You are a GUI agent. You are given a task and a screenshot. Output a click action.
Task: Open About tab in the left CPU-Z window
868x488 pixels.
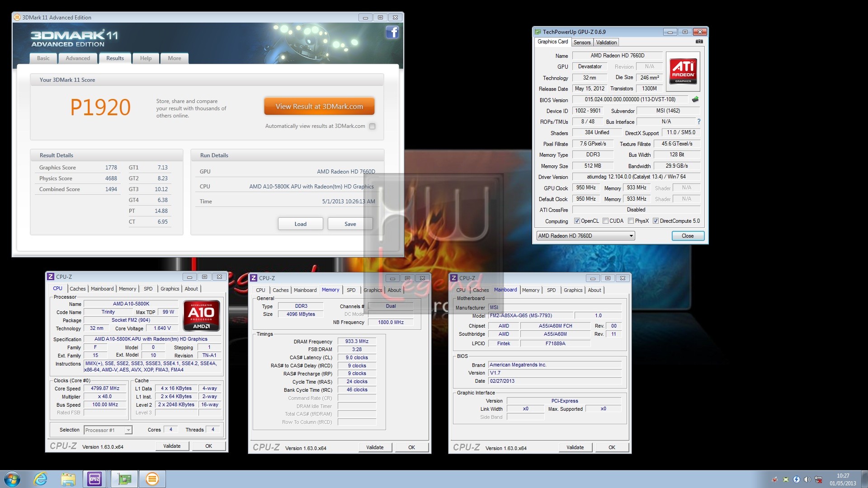(x=191, y=289)
